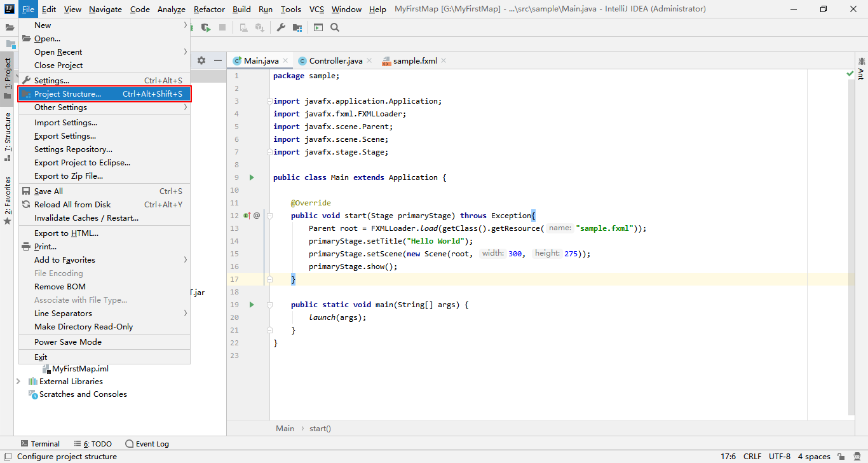Click the UTF-8 encoding status widget
This screenshot has width=868, height=463.
pyautogui.click(x=780, y=456)
